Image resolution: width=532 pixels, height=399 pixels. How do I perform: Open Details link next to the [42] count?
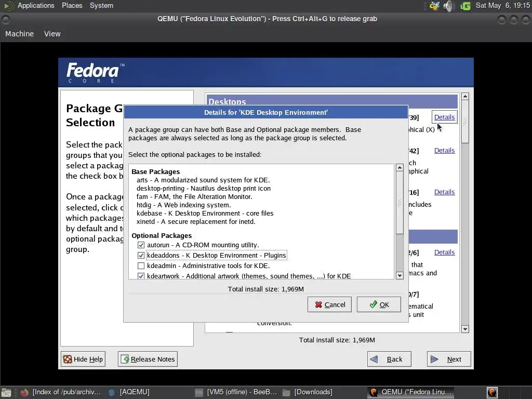click(445, 150)
